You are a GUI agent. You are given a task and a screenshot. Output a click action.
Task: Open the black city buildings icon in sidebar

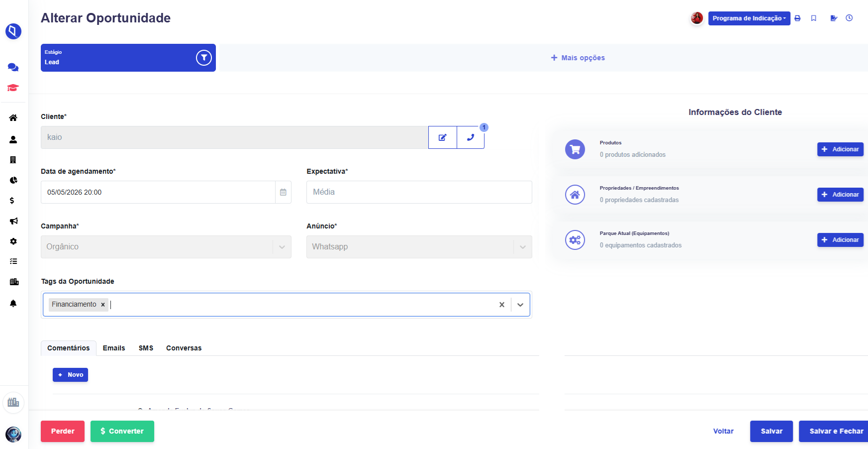(14, 282)
